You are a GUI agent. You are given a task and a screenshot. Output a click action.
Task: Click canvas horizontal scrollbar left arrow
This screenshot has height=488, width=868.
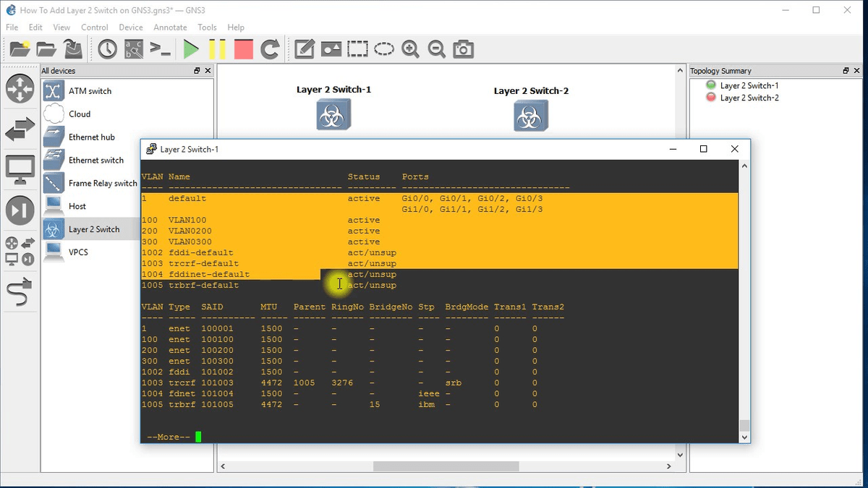click(224, 467)
